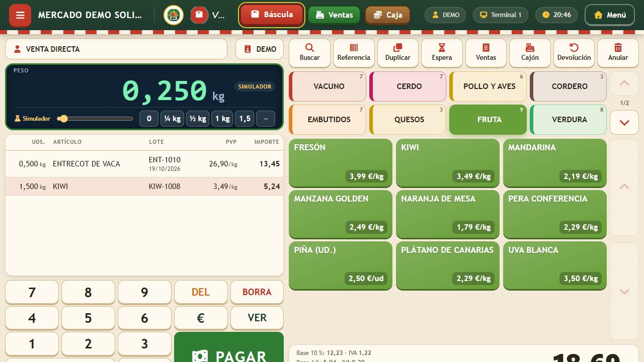The height and width of the screenshot is (362, 644).
Task: Click the VENTA DIRECTA customer field
Action: tap(116, 49)
